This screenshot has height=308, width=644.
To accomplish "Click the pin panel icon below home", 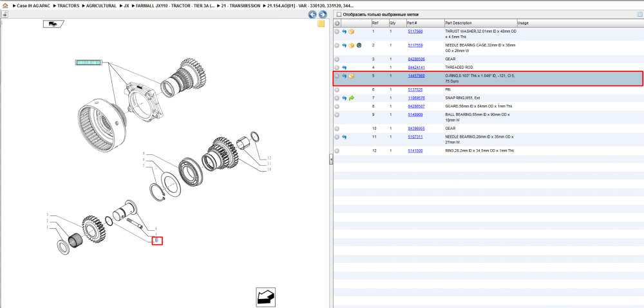I will 5,15.
